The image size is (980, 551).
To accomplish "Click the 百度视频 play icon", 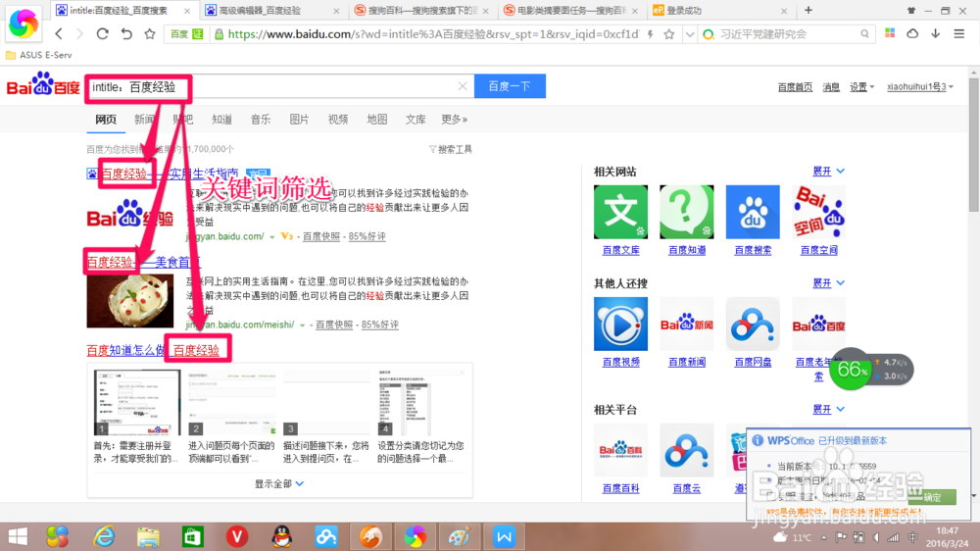I will 620,324.
